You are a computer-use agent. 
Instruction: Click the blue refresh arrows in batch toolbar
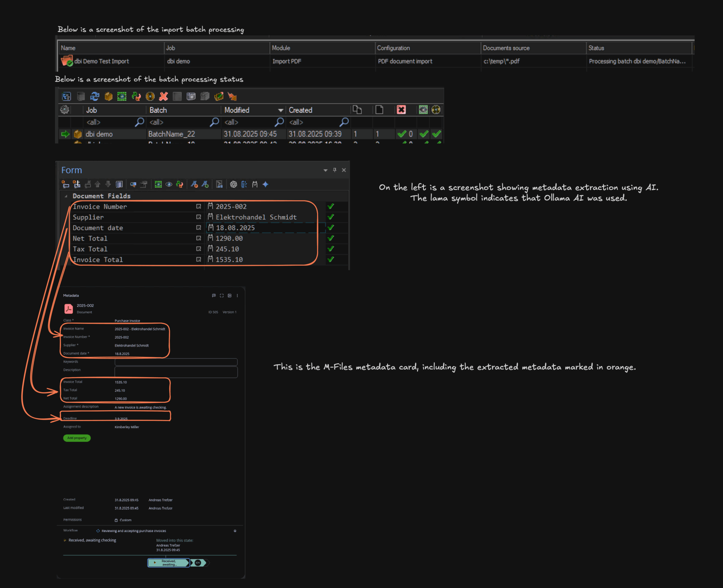[x=95, y=96]
